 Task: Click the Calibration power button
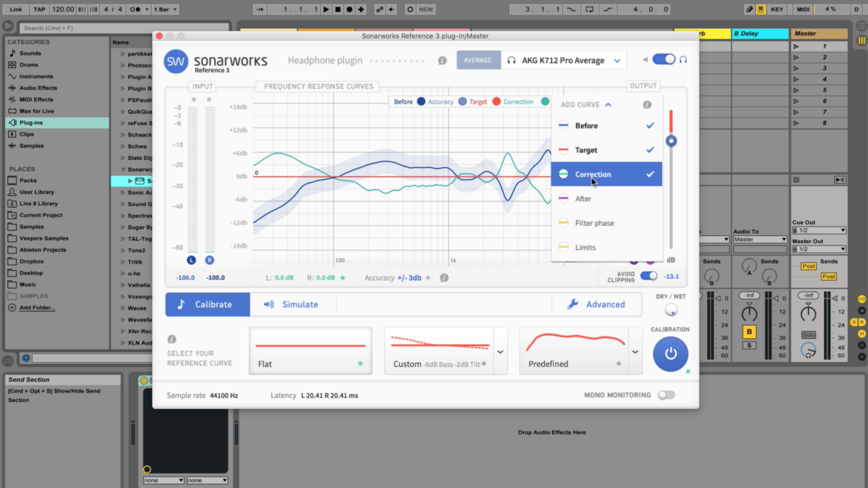click(671, 353)
